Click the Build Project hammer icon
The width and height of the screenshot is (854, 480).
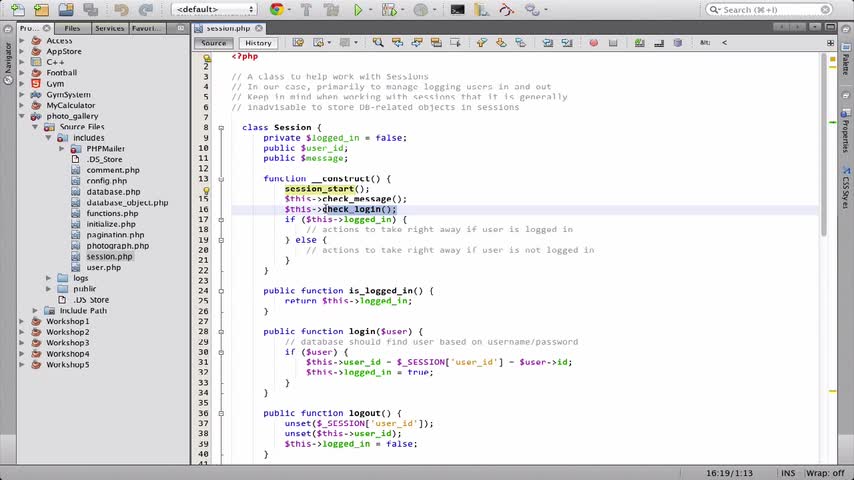306,9
